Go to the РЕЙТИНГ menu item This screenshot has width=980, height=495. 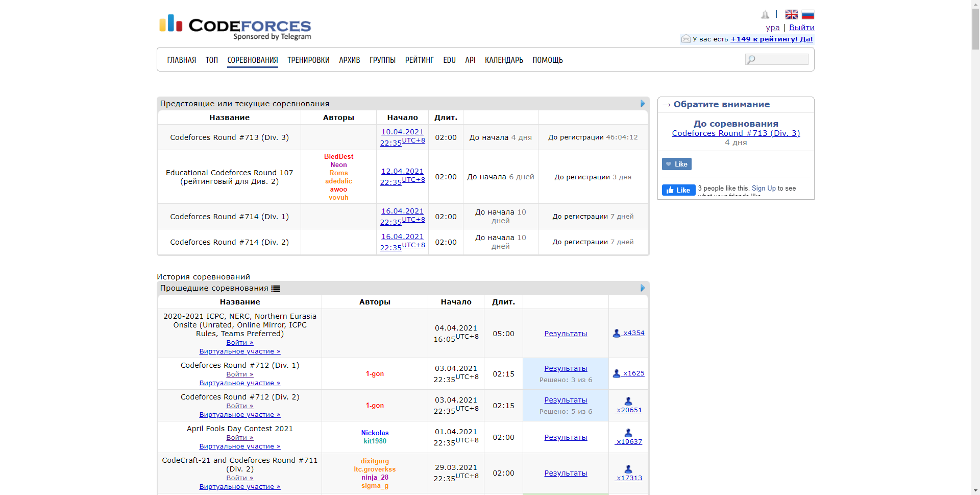pos(419,60)
